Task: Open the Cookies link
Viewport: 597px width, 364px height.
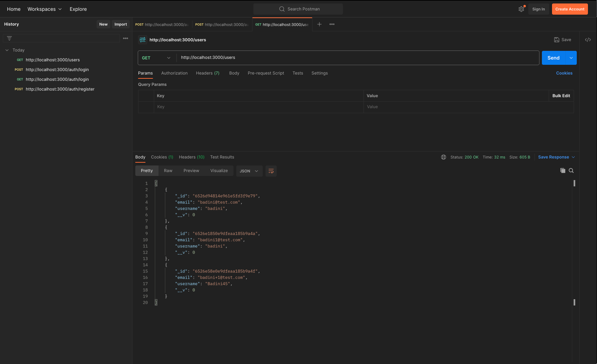Action: (564, 73)
